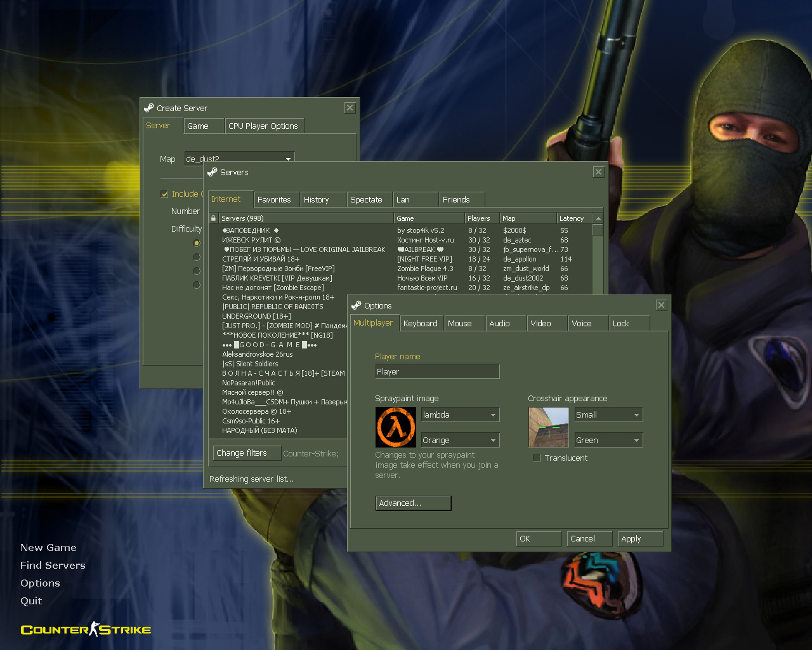Click Find Servers in the main menu

point(53,565)
